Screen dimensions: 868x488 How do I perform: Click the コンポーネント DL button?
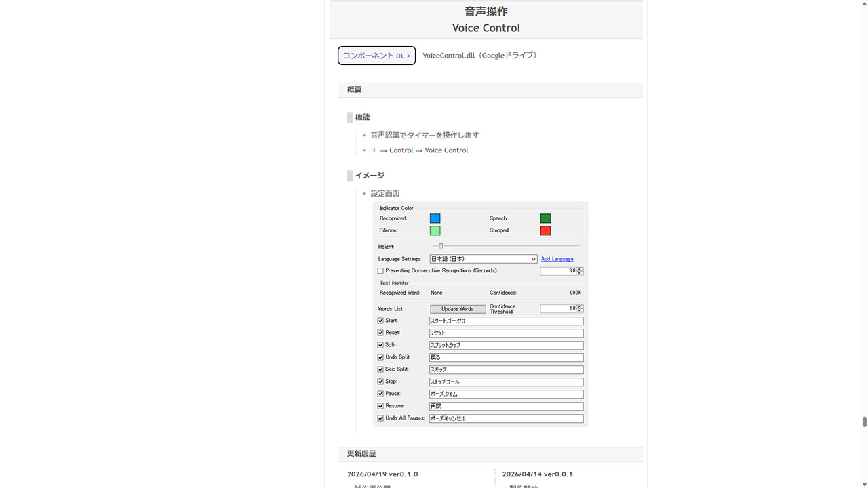pos(376,56)
